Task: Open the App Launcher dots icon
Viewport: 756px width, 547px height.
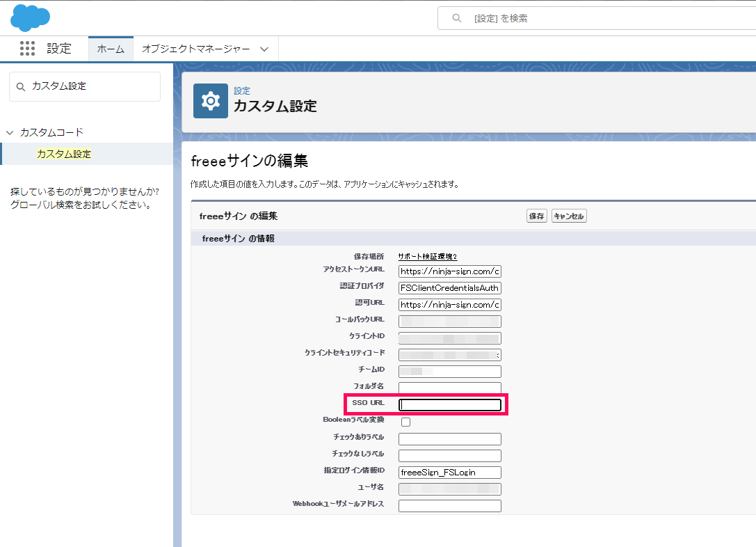Action: pos(28,48)
